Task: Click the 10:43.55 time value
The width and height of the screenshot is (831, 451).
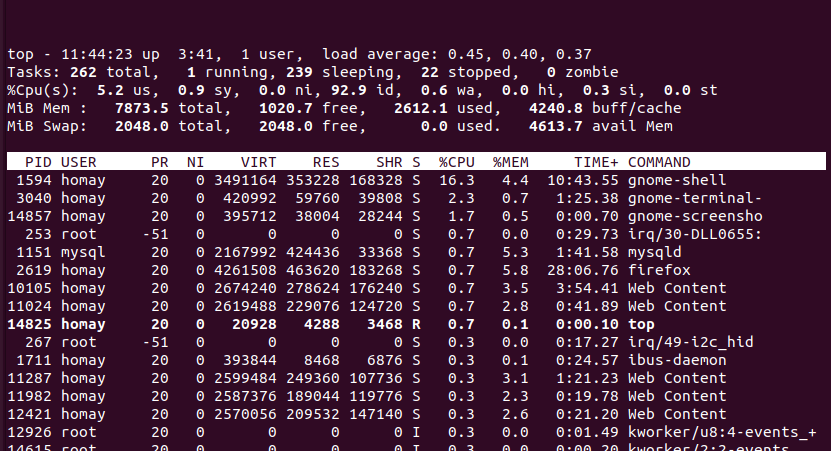Action: [x=582, y=180]
